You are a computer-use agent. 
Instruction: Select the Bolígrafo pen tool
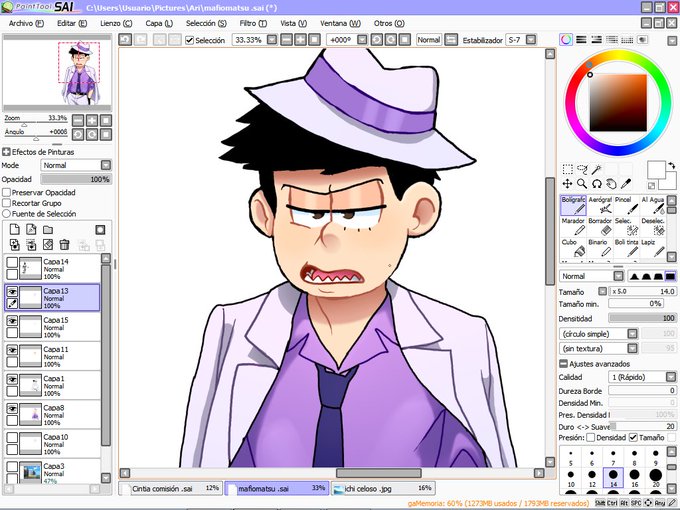point(573,206)
